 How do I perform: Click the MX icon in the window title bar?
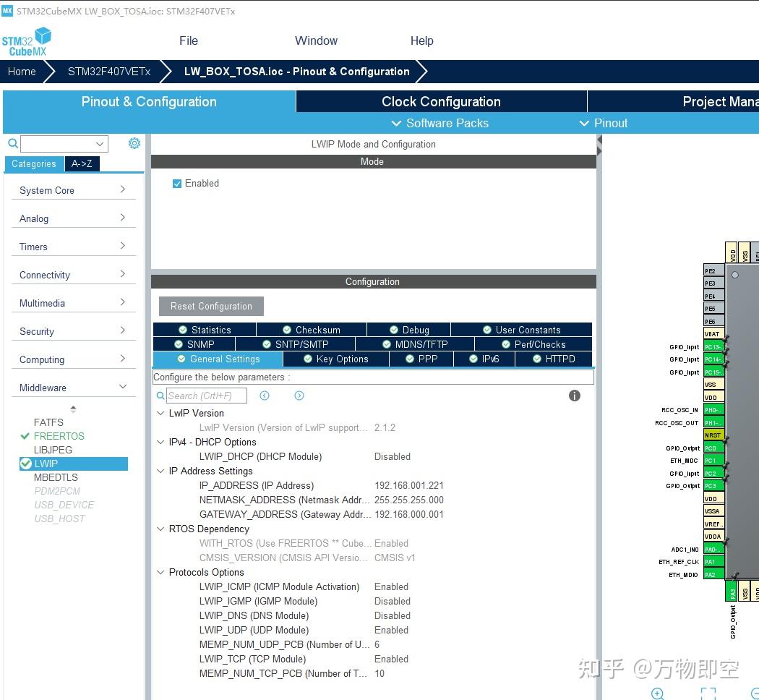(x=8, y=11)
